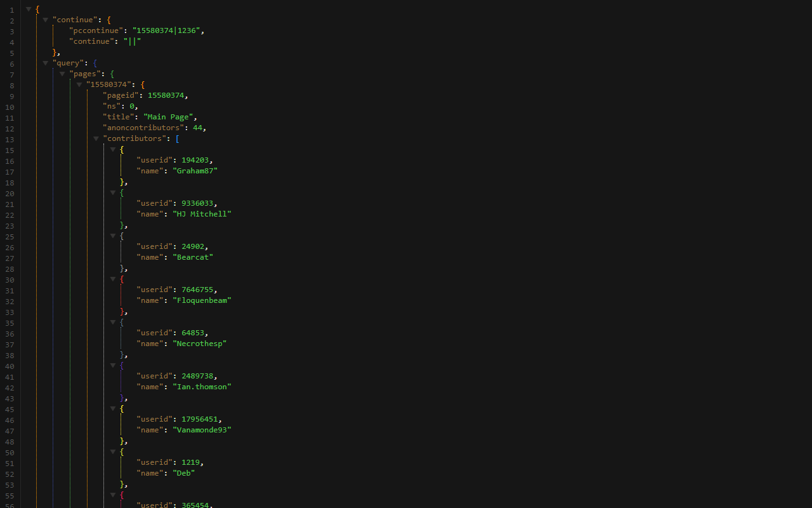Click the "pccontinue" key

tap(96, 30)
